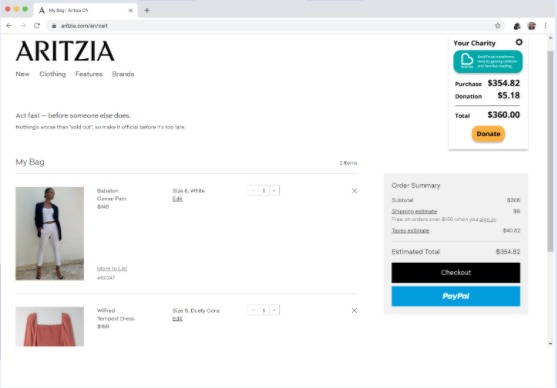Reload the page with the refresh icon

click(37, 26)
